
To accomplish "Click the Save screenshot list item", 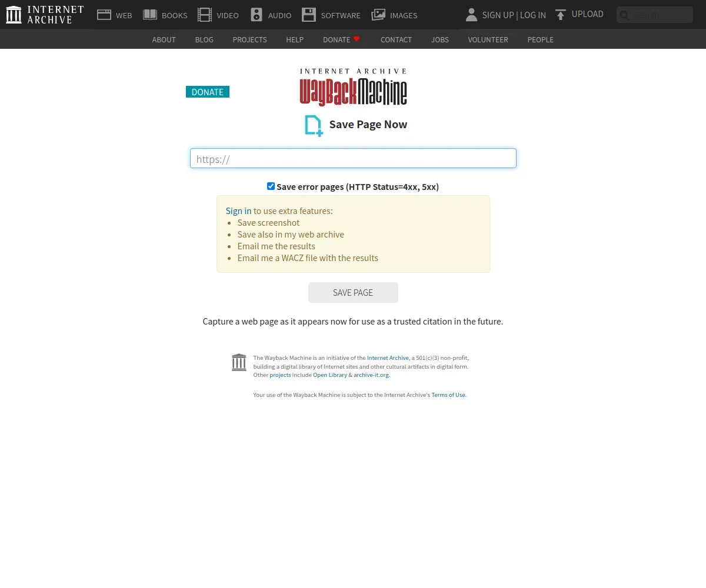I will pyautogui.click(x=268, y=222).
